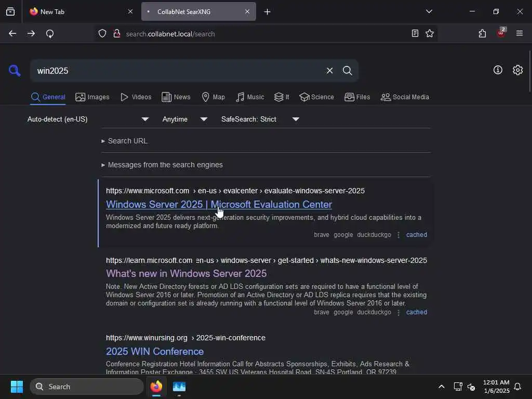Click winursing.org result URL
532x399 pixels.
pyautogui.click(x=185, y=338)
